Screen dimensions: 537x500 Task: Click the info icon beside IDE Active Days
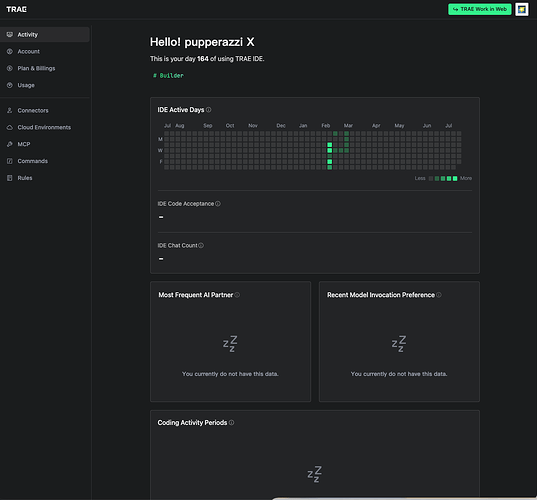coord(209,110)
